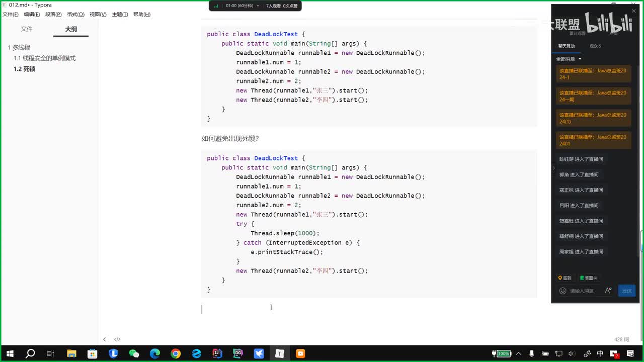The height and width of the screenshot is (362, 644).
Task: Open the 编辑(E) menu
Action: pos(32,15)
